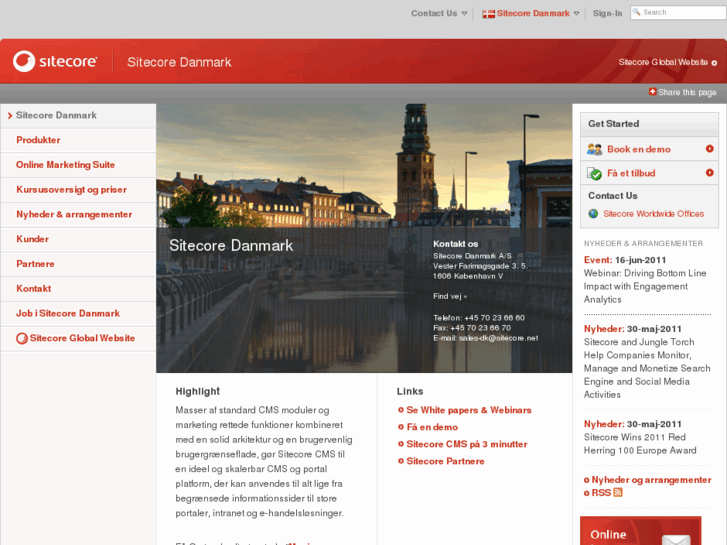The height and width of the screenshot is (545, 727).
Task: Click the red plus Share icon
Action: [x=652, y=91]
